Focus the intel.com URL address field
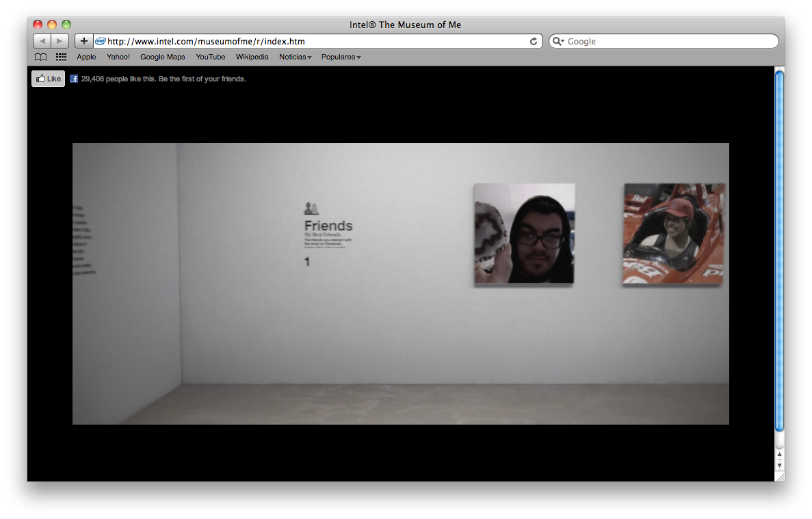The image size is (812, 519). (x=315, y=42)
